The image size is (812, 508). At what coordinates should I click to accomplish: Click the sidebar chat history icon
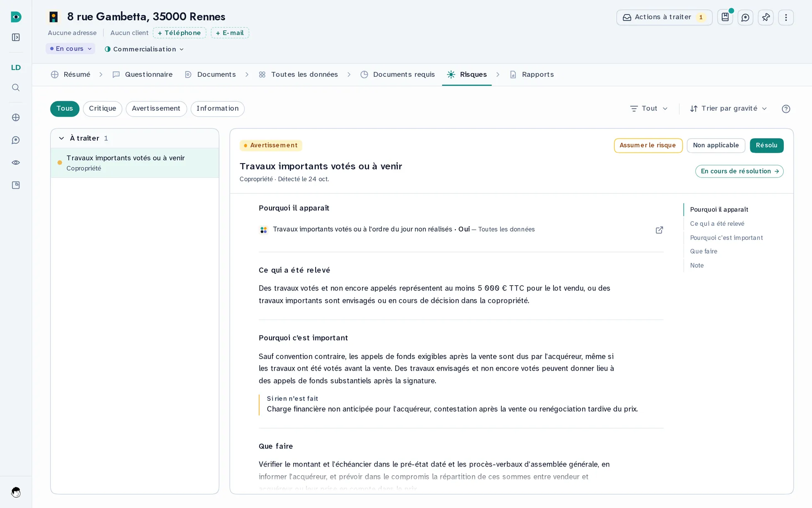point(16,140)
